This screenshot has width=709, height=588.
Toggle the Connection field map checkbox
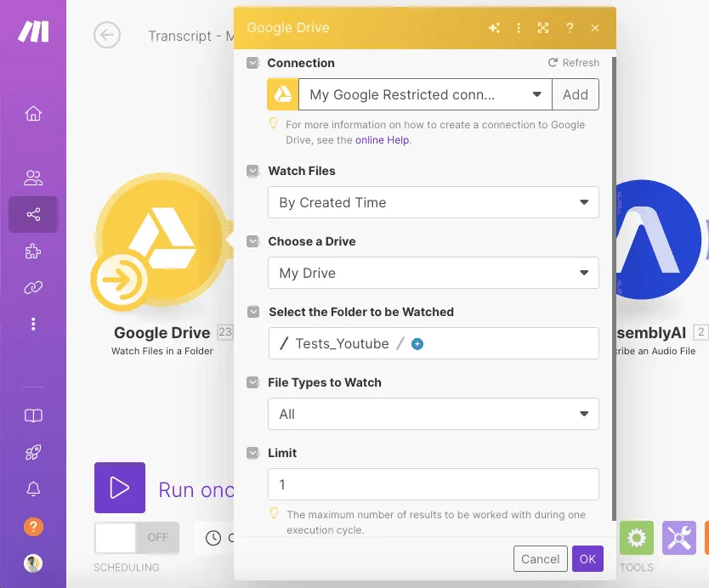pyautogui.click(x=252, y=63)
